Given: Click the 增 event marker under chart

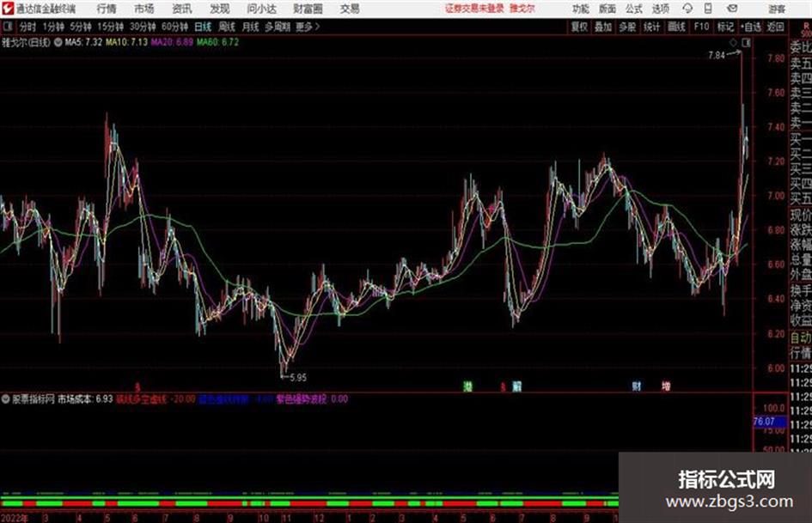Looking at the screenshot, I should point(666,386).
